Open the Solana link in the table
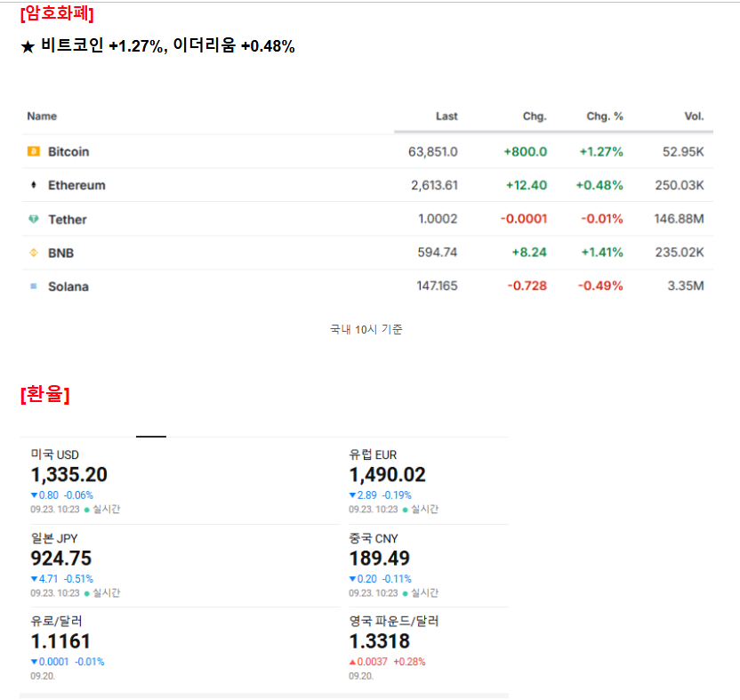740x700 pixels. tap(68, 286)
